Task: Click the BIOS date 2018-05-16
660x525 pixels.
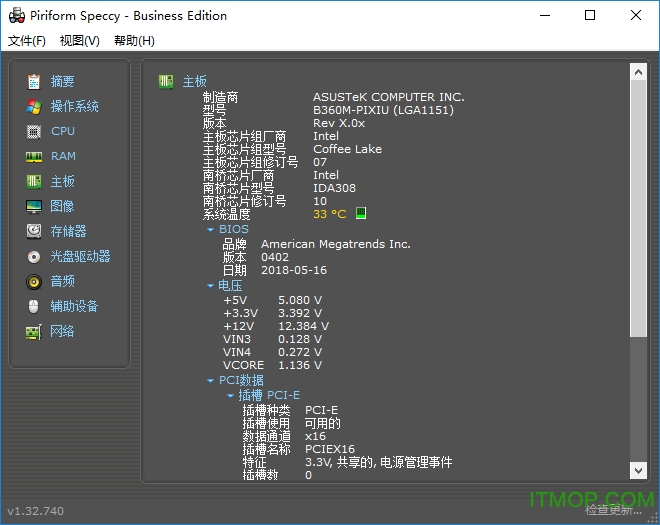Action: (294, 270)
